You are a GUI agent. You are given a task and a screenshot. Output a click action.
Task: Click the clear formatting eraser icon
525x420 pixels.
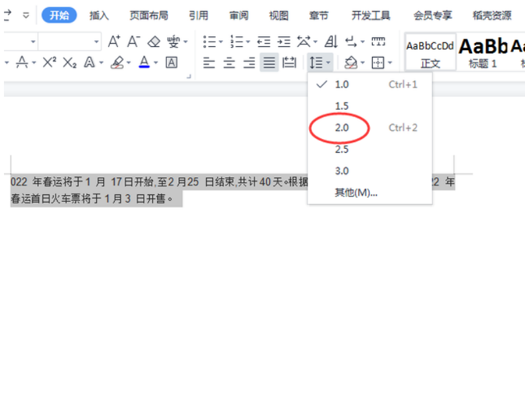pos(154,42)
